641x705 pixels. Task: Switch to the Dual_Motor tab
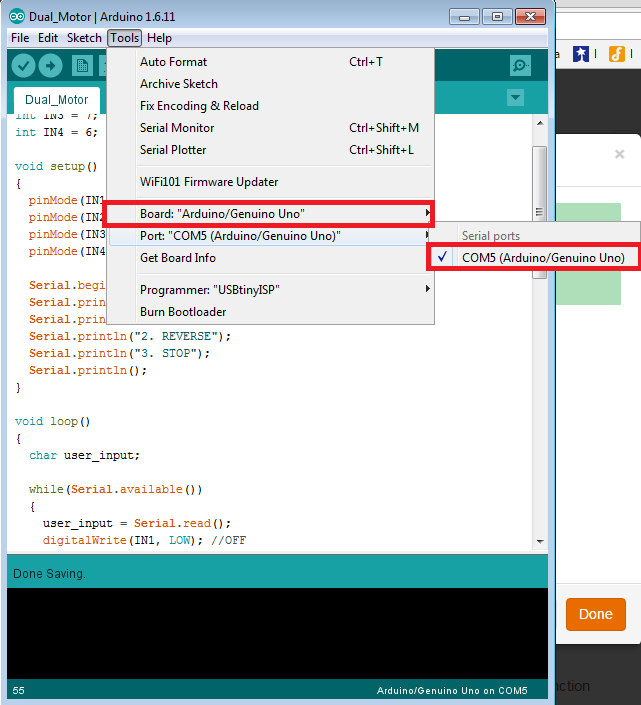coord(57,100)
